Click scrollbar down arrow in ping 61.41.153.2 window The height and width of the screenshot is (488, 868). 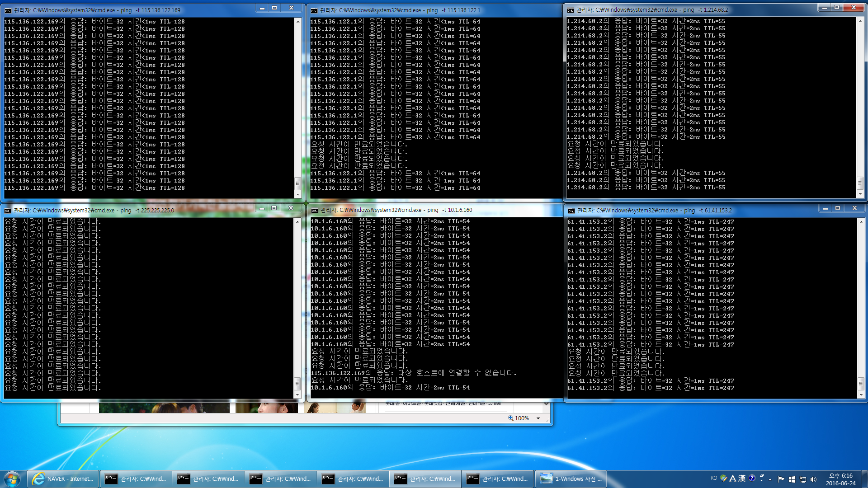(x=860, y=395)
